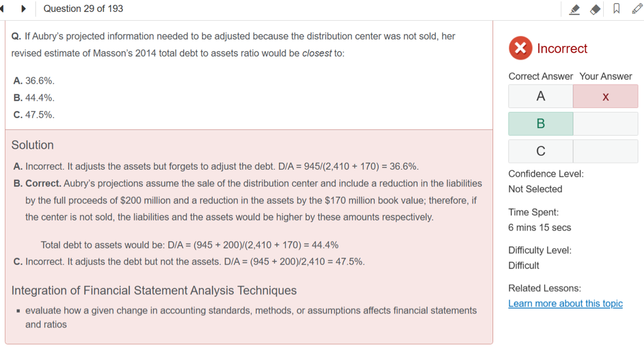Image resolution: width=644 pixels, height=352 pixels.
Task: Click the Correct Answer C box
Action: pyautogui.click(x=540, y=151)
